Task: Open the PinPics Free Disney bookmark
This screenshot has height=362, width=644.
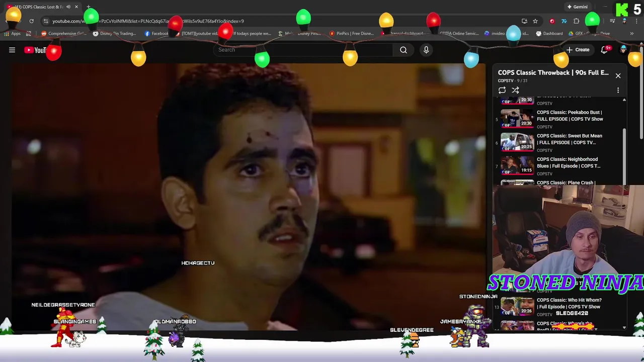Action: click(351, 34)
